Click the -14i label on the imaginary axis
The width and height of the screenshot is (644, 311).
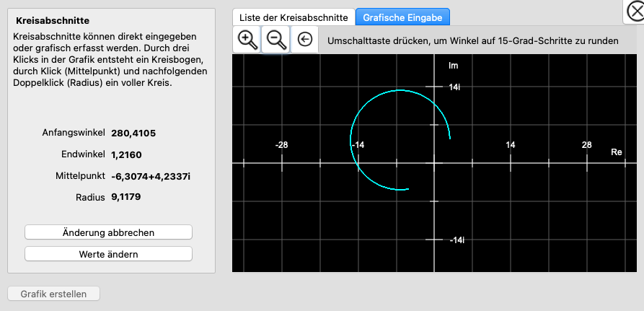click(x=456, y=240)
